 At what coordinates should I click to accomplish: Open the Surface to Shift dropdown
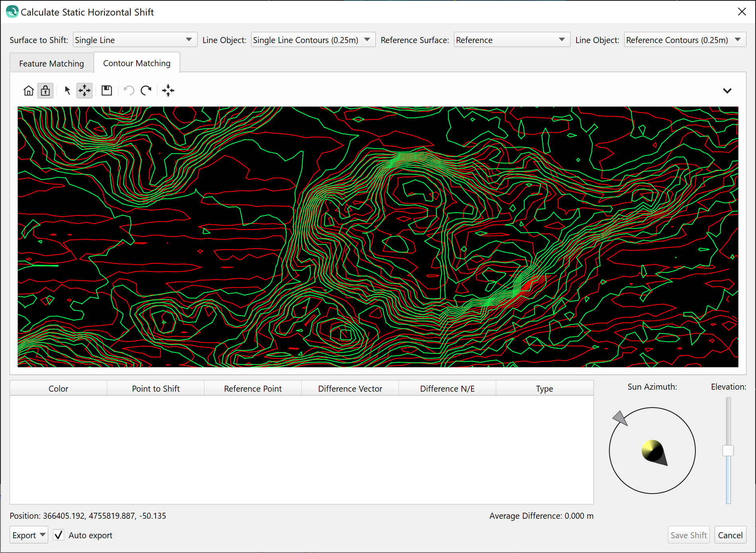click(x=135, y=40)
